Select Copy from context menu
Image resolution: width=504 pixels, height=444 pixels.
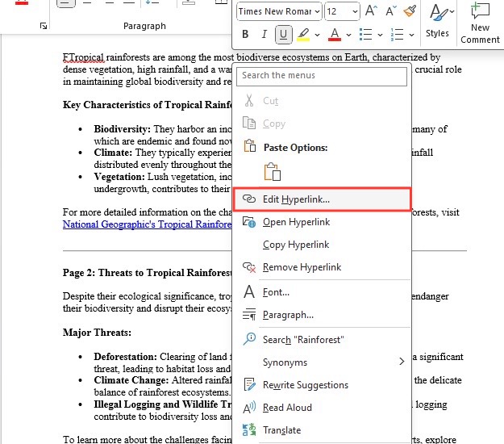pos(322,124)
